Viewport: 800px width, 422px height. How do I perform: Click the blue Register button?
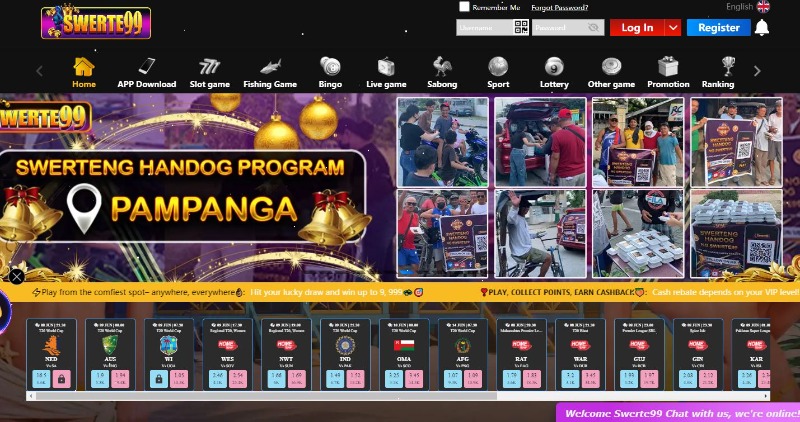(x=718, y=28)
